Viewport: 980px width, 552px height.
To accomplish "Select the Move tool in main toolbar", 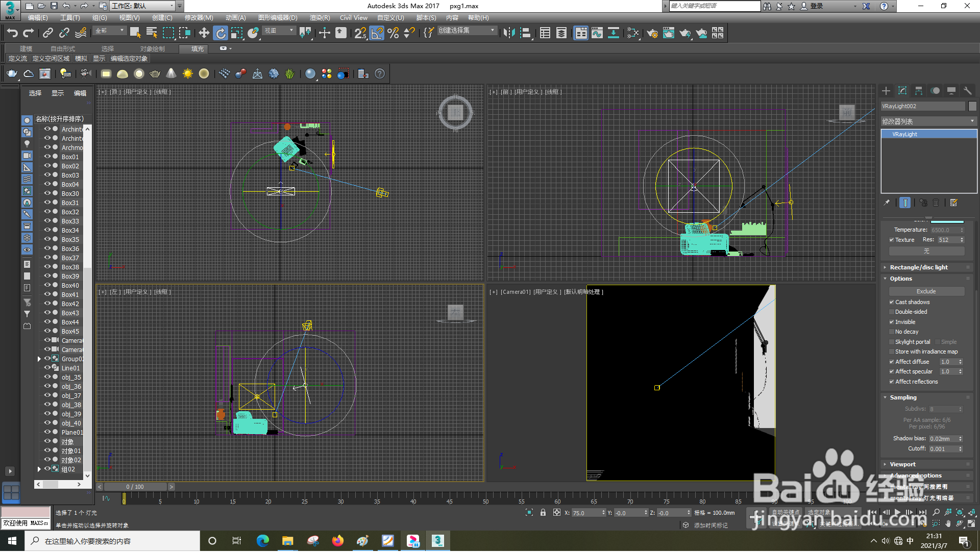I will click(x=204, y=33).
